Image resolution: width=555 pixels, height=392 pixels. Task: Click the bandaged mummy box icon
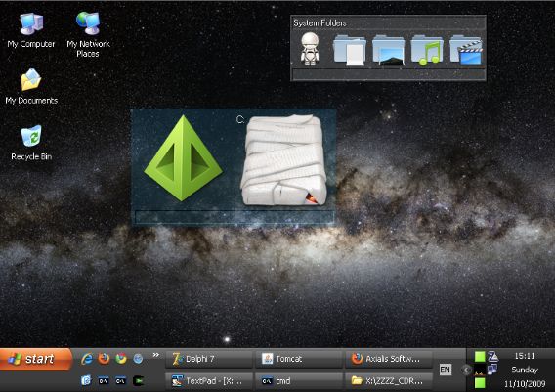click(283, 159)
